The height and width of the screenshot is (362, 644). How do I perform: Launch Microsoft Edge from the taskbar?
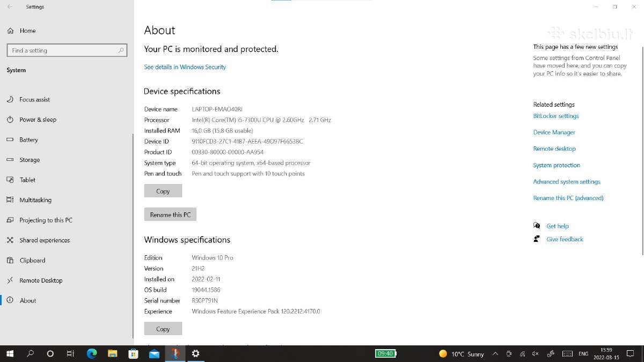[92, 353]
